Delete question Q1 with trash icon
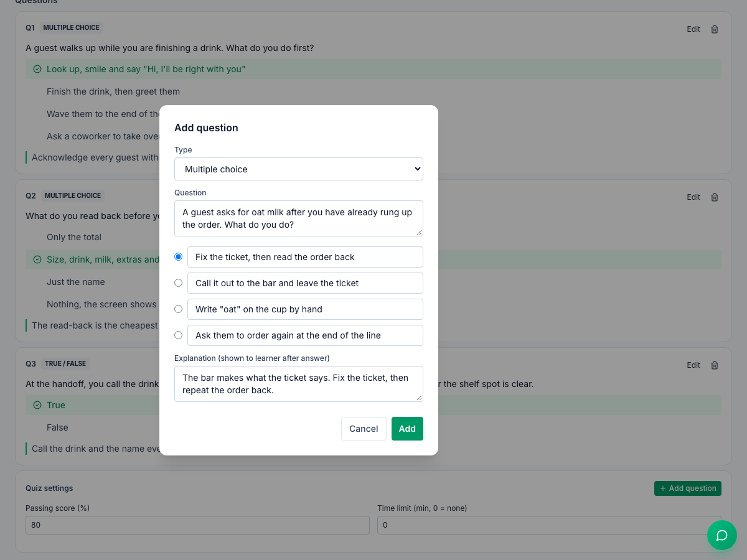Image resolution: width=747 pixels, height=560 pixels. click(715, 29)
